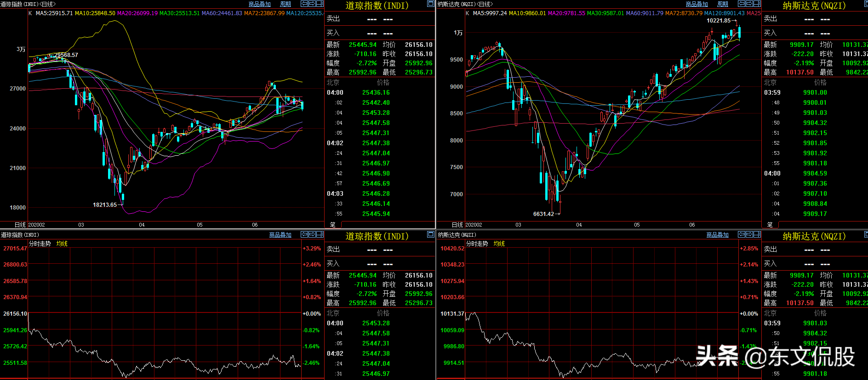
Task: Open 周期 period menu on Dow daily chart
Action: (286, 4)
